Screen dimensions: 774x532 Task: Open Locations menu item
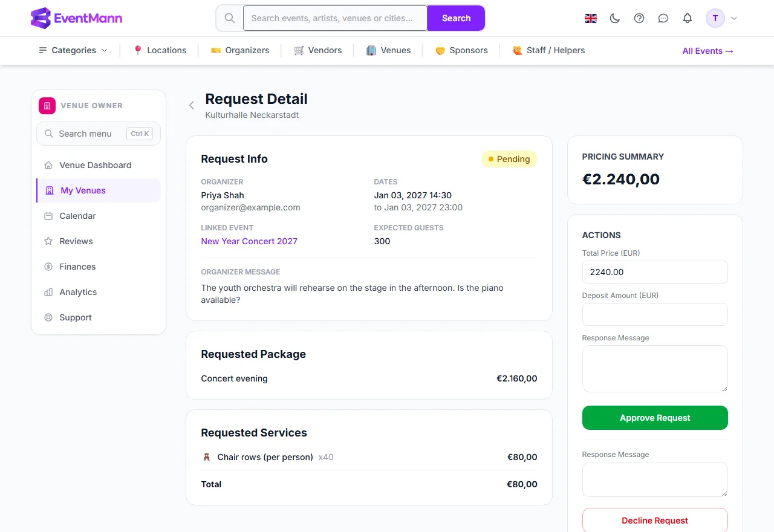pyautogui.click(x=160, y=50)
